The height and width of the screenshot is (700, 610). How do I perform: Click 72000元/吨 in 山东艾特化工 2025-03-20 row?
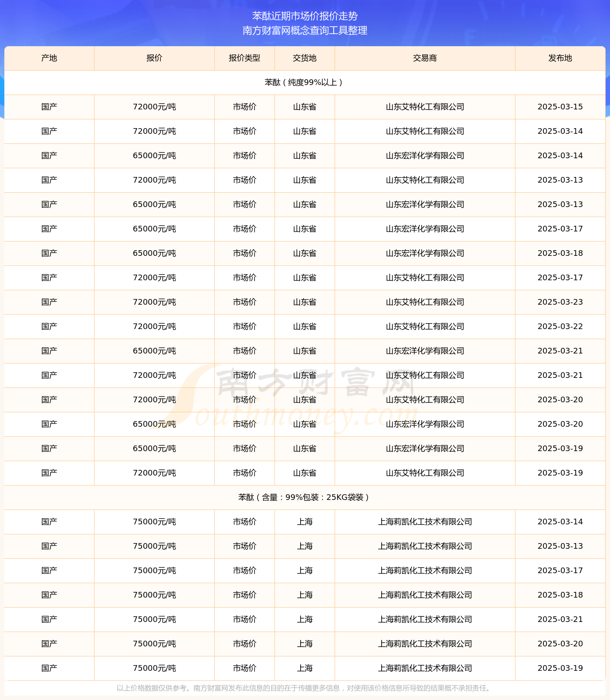click(x=154, y=400)
